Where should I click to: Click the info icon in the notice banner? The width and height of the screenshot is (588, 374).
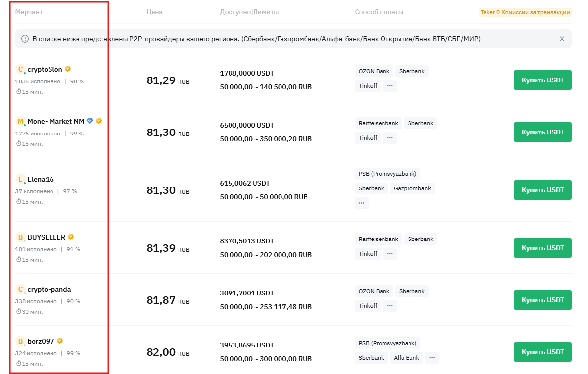click(x=25, y=39)
